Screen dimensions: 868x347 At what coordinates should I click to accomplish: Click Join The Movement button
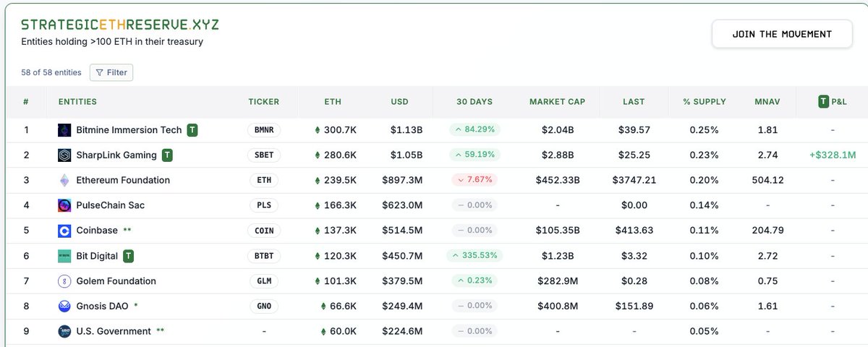pyautogui.click(x=782, y=34)
